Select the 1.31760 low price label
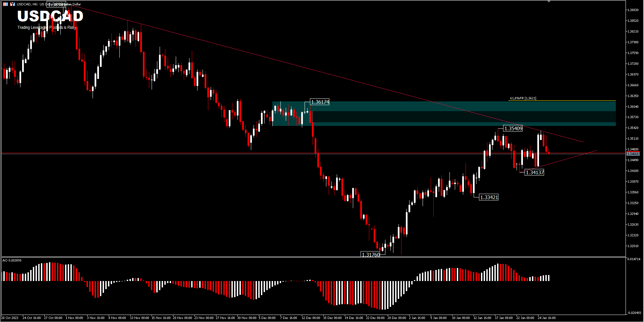The width and height of the screenshot is (644, 322). click(371, 255)
